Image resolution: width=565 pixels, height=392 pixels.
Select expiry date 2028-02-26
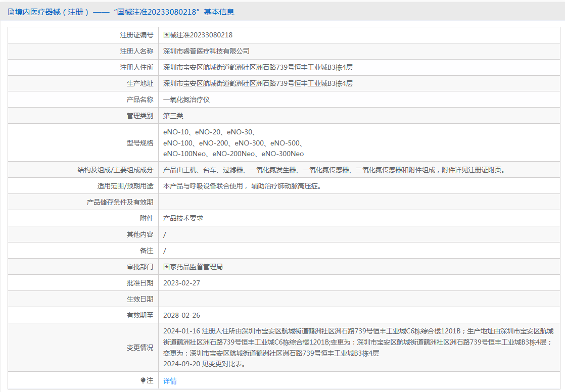pyautogui.click(x=181, y=315)
